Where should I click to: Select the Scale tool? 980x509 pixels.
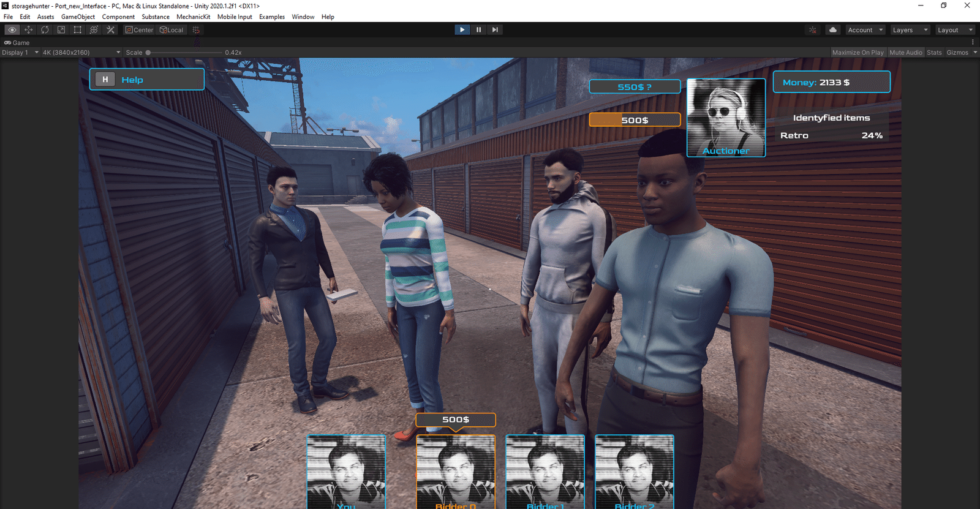pos(61,29)
